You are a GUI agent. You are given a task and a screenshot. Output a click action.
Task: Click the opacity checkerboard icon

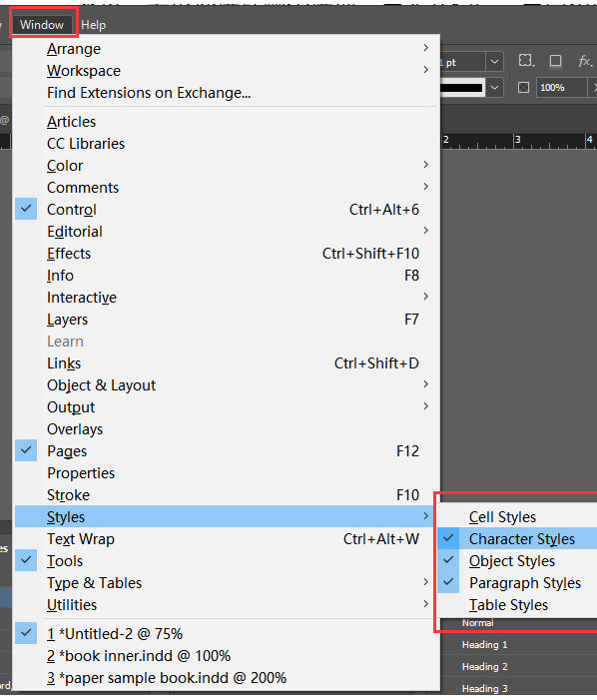coord(523,87)
